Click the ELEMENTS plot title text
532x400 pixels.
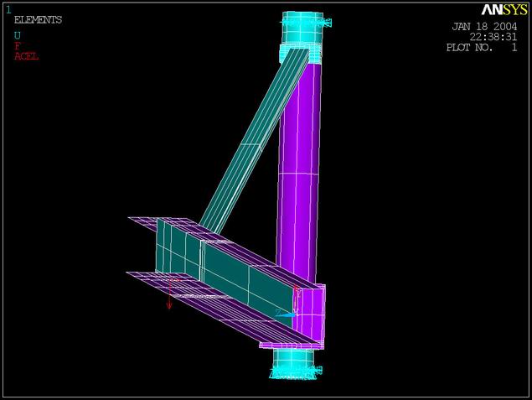point(38,20)
